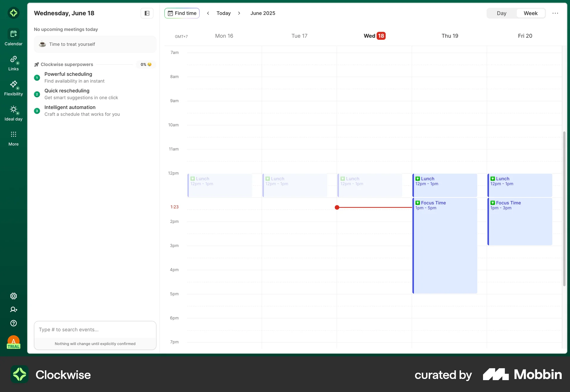Select the Week tab
570x392 pixels.
click(x=531, y=13)
